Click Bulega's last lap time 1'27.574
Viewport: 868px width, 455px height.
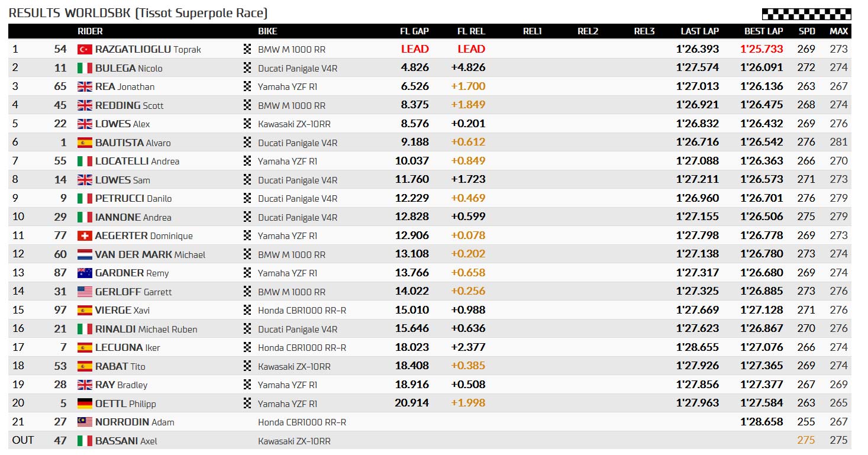point(698,68)
